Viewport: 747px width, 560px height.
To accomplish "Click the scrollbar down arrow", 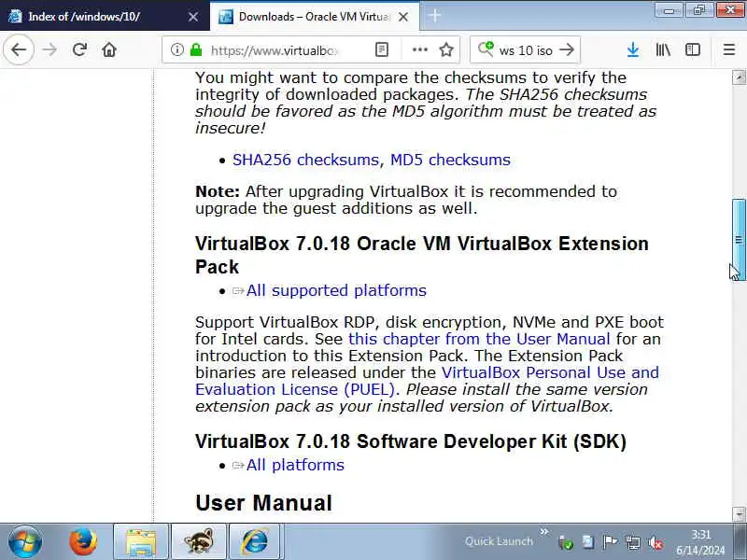I will click(x=739, y=514).
